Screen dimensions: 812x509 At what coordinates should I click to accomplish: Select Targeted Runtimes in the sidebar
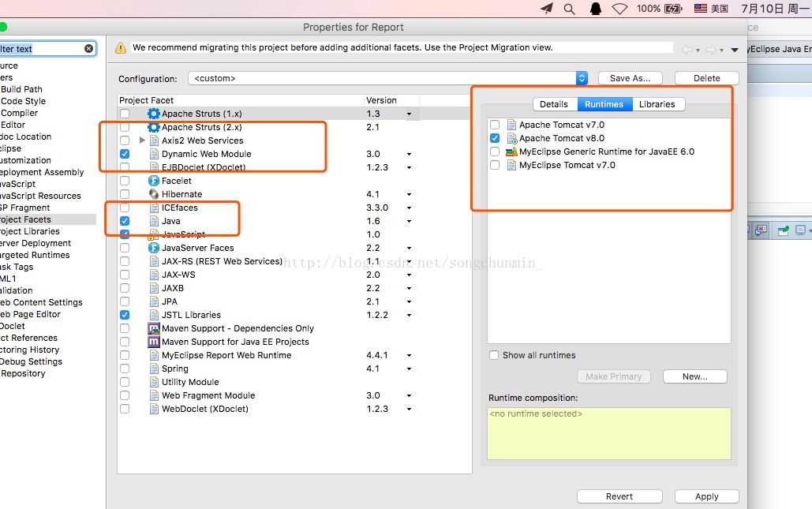click(x=35, y=255)
